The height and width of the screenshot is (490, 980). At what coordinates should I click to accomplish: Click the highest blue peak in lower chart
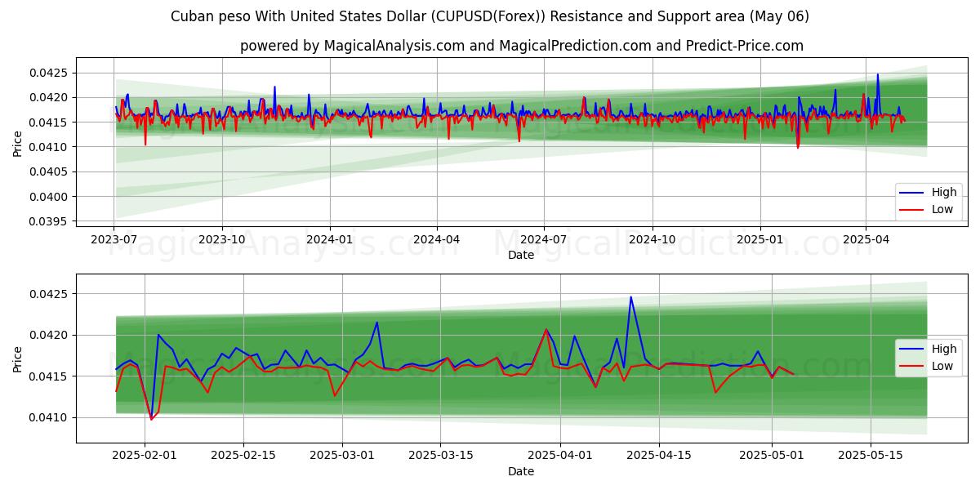click(x=630, y=297)
